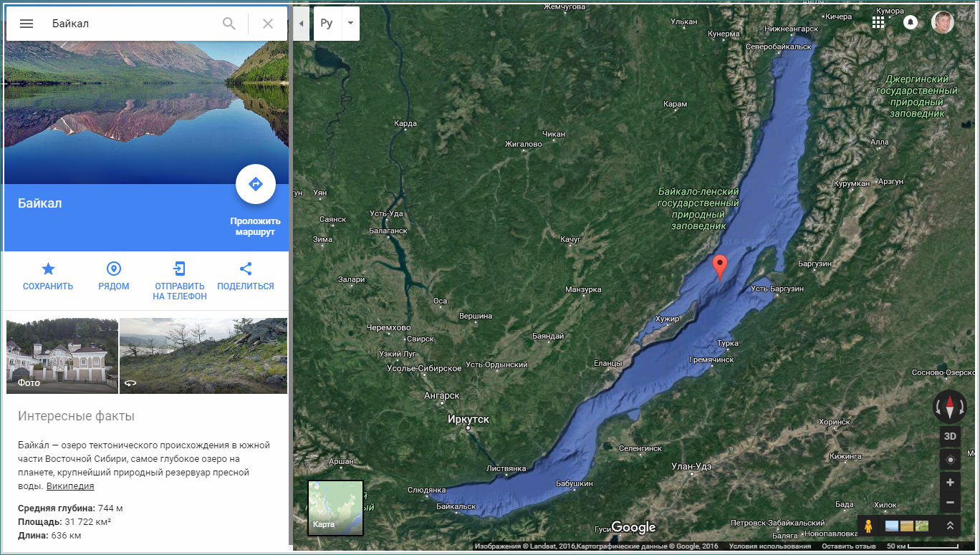Open the Ру input language dropdown arrow
980x555 pixels.
click(350, 24)
